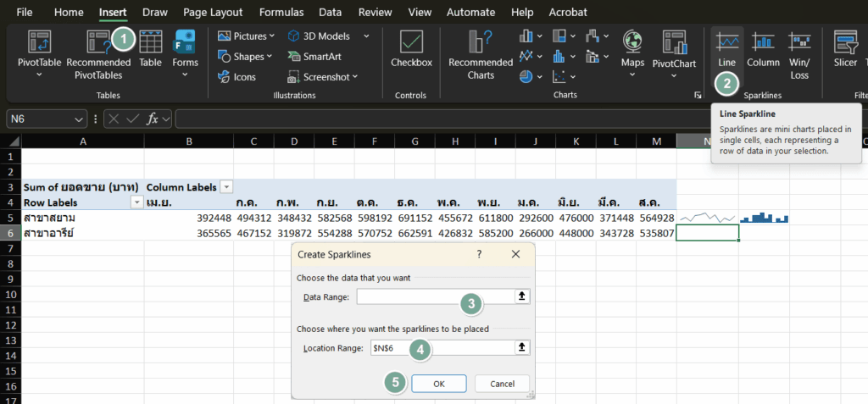This screenshot has height=404, width=868.
Task: Click the waterfall chart icon
Action: [x=593, y=36]
